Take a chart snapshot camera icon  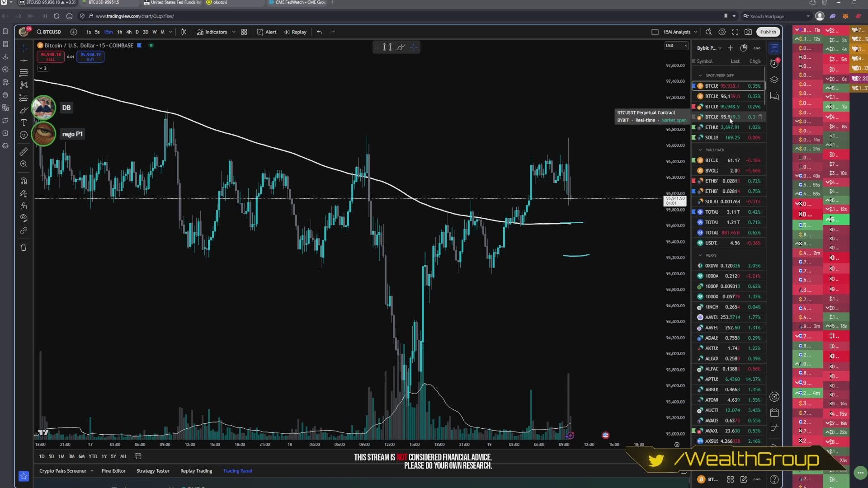pyautogui.click(x=748, y=32)
